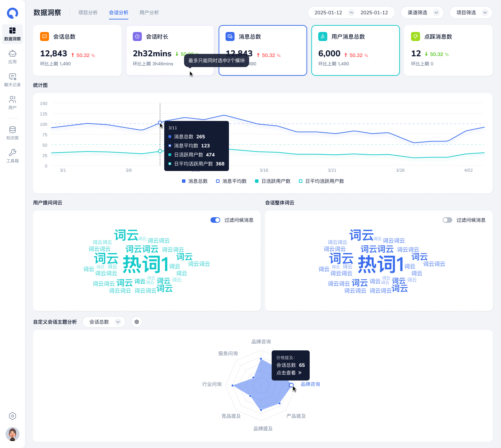Select the 数据洞察 sidebar icon
The width and height of the screenshot is (501, 448).
(13, 34)
